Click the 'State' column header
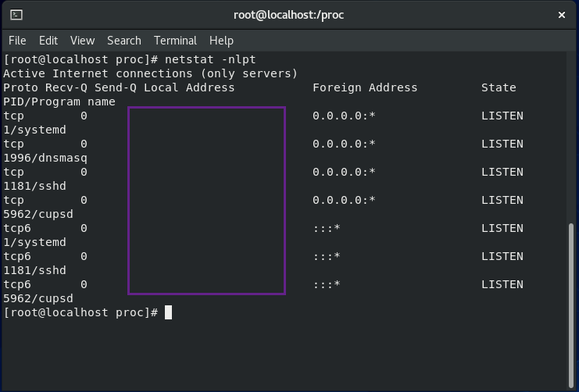Screen dimensions: 579x392 point(499,87)
